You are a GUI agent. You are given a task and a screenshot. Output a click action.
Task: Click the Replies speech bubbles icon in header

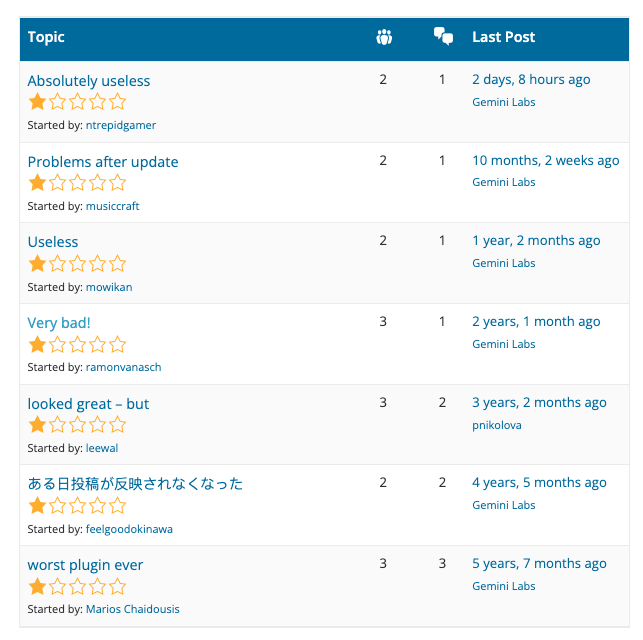click(x=443, y=36)
